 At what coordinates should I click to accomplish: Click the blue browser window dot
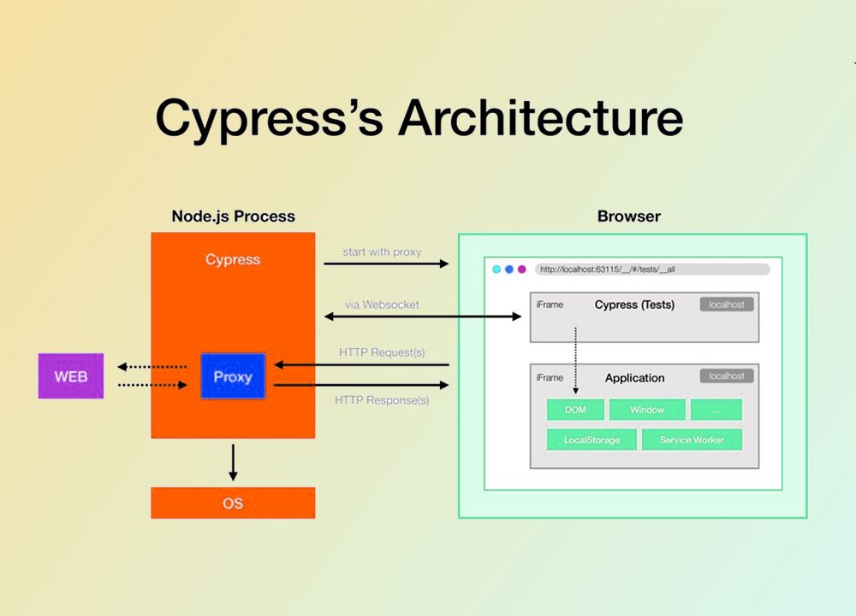click(x=508, y=269)
